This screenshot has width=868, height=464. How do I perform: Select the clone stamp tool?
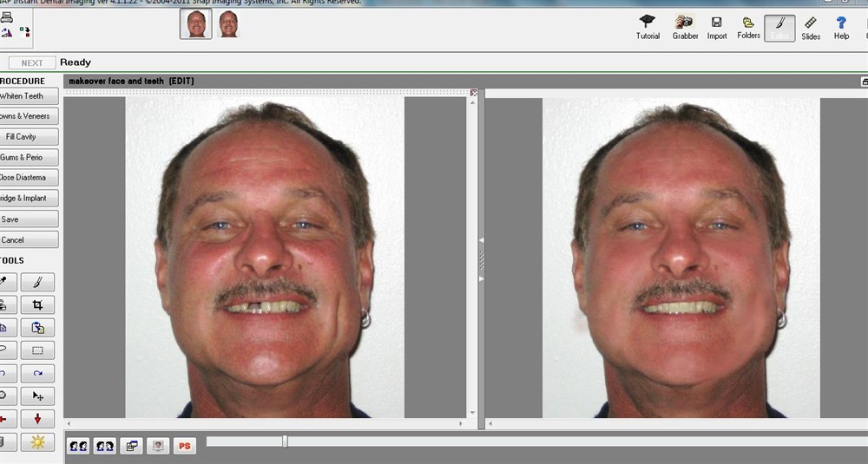click(x=8, y=304)
